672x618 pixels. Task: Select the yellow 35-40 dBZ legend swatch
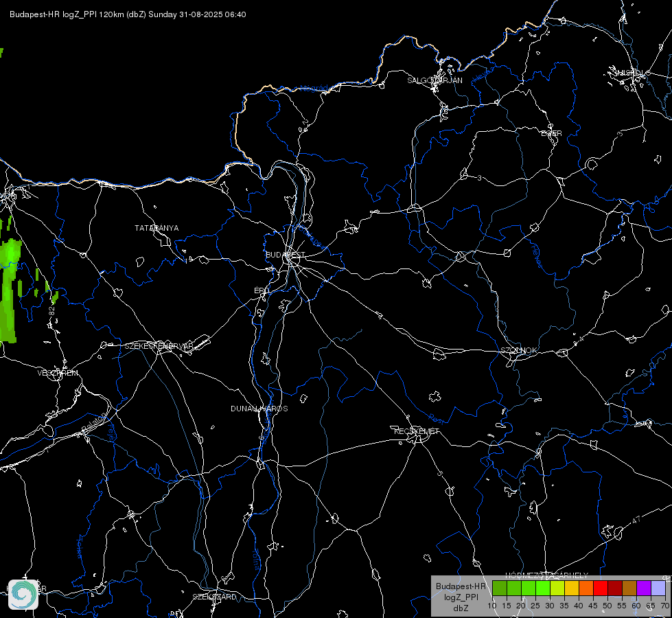pyautogui.click(x=572, y=588)
